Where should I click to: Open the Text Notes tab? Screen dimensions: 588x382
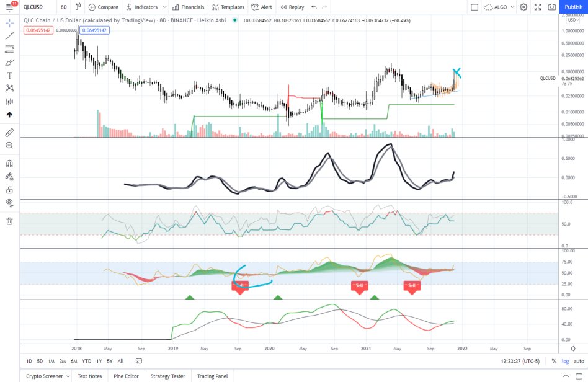(x=89, y=376)
